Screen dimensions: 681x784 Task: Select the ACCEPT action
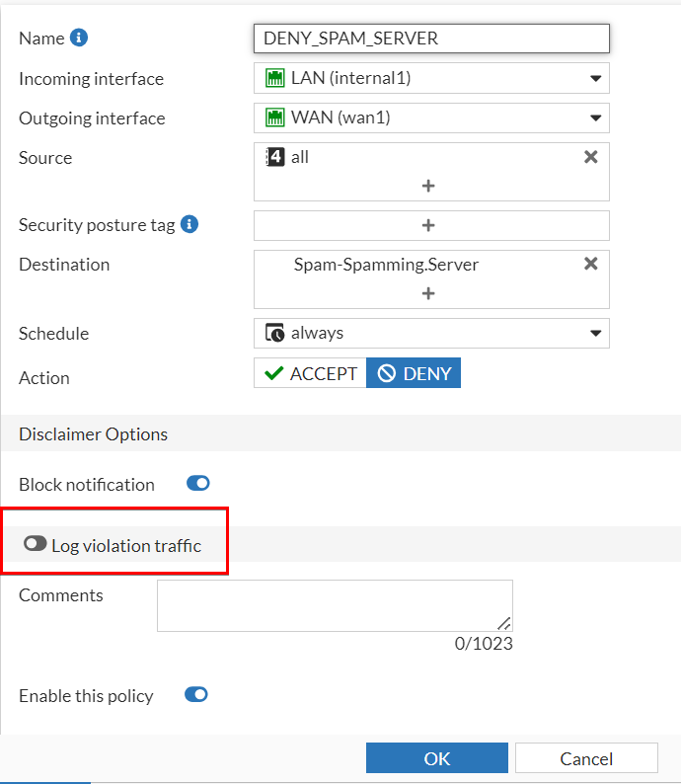[310, 373]
